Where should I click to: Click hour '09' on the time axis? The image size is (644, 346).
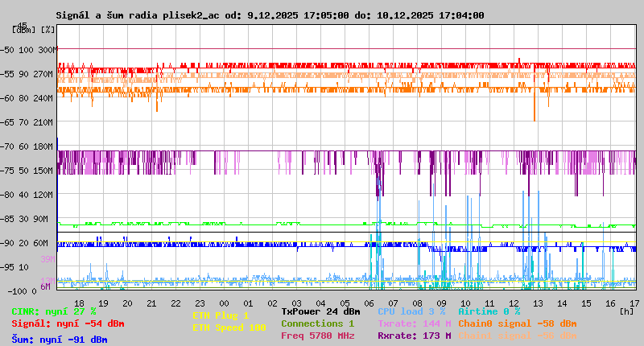click(x=441, y=303)
